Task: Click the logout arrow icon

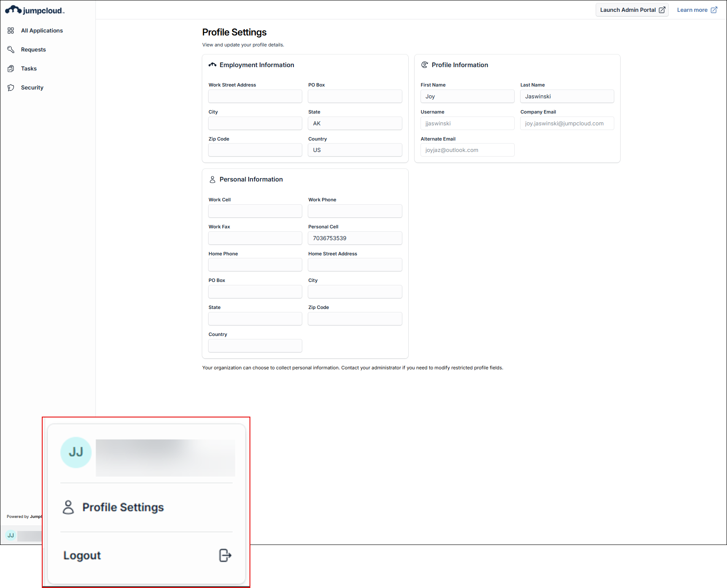Action: pyautogui.click(x=225, y=555)
